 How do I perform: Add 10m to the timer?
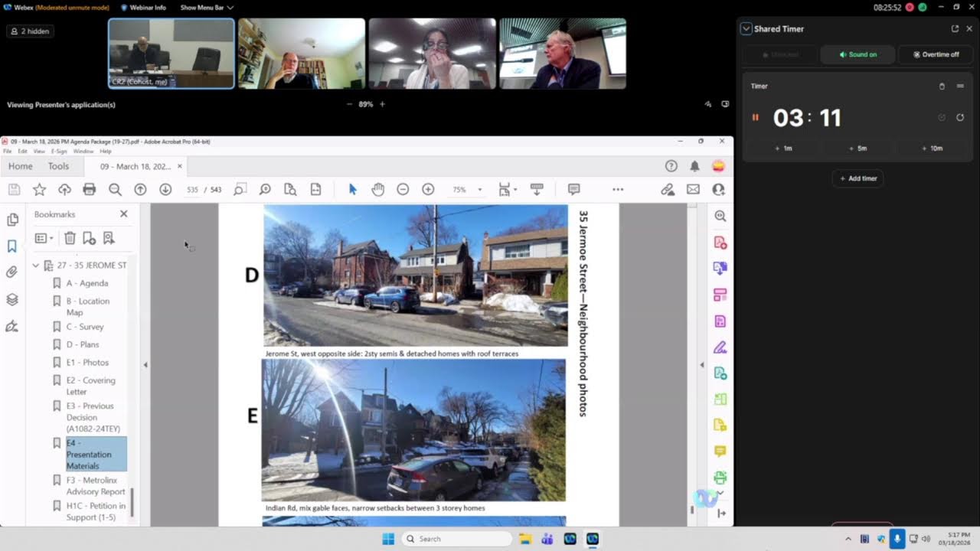click(933, 148)
